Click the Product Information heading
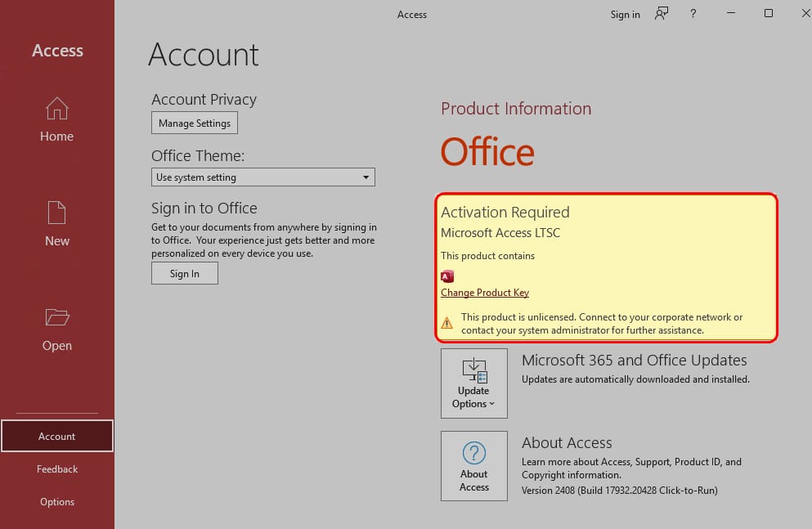The width and height of the screenshot is (812, 529). [516, 108]
